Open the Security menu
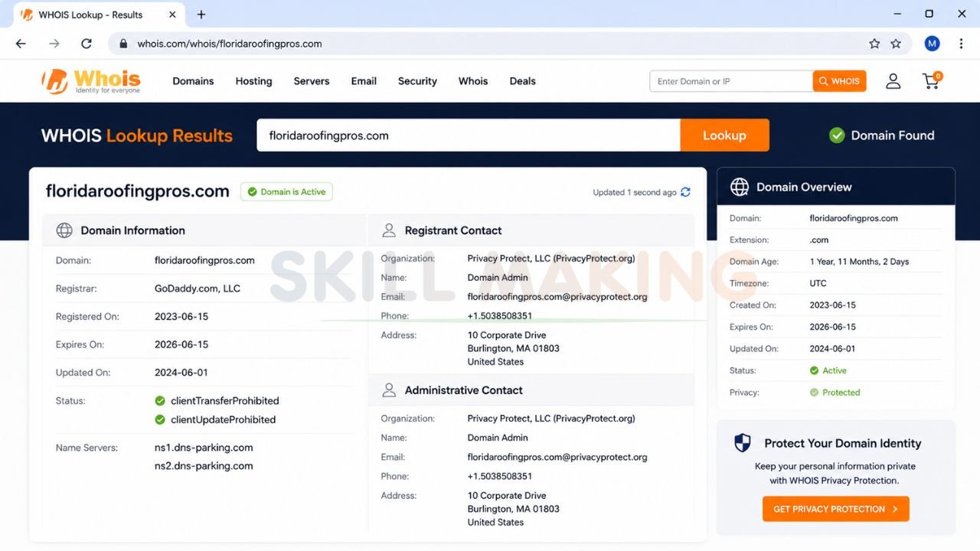This screenshot has height=551, width=980. [x=417, y=81]
